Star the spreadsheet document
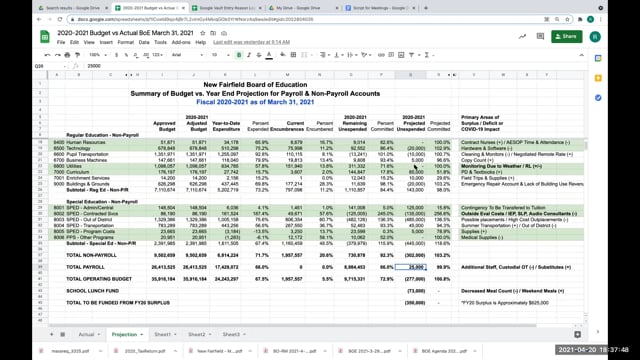 coord(202,33)
